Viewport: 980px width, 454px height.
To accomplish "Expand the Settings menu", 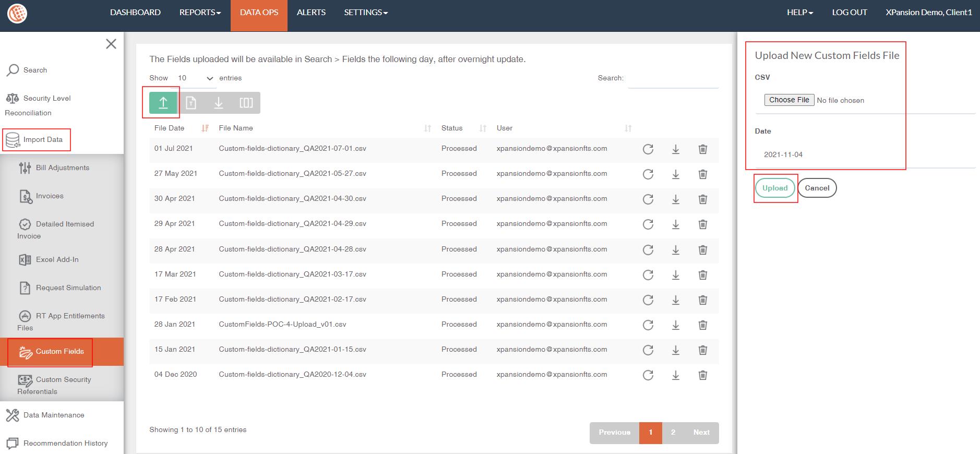I will point(365,13).
